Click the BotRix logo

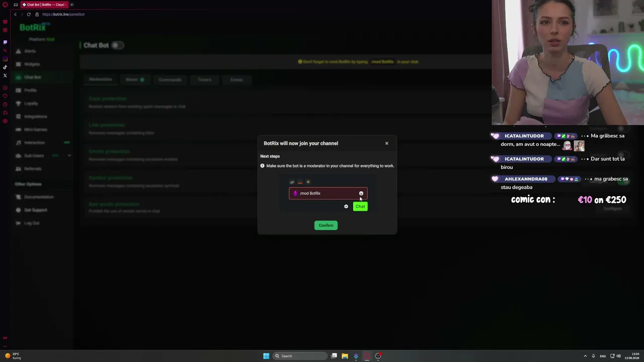coord(33,28)
